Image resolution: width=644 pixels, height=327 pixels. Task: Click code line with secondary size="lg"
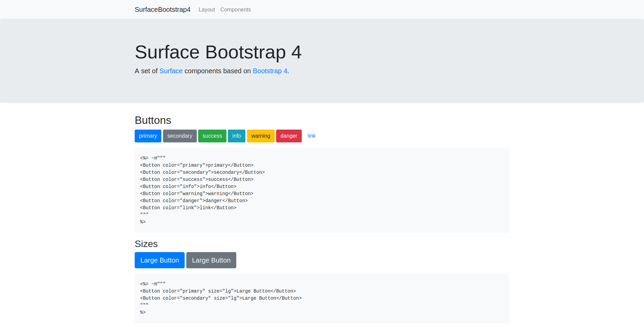[x=221, y=298]
